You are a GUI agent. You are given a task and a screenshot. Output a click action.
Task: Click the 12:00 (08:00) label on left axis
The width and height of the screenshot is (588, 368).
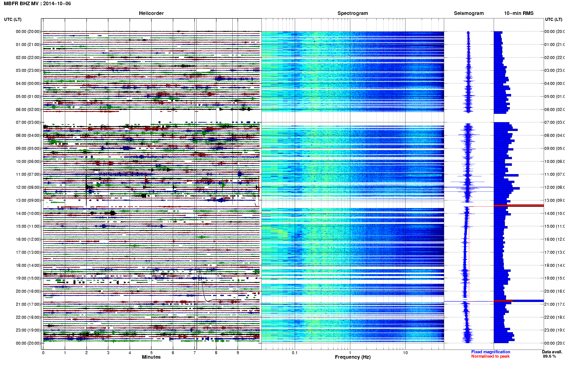click(x=28, y=187)
